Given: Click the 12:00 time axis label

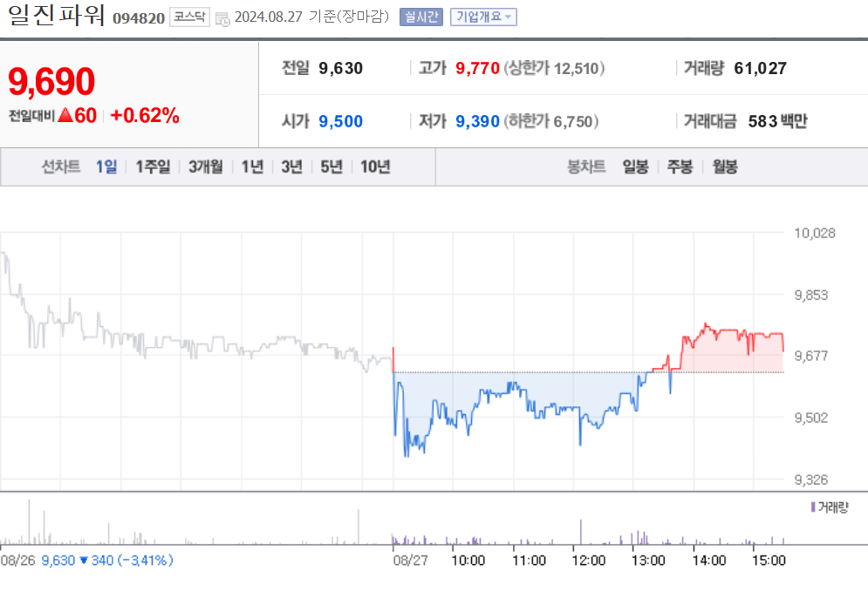Looking at the screenshot, I should [589, 561].
